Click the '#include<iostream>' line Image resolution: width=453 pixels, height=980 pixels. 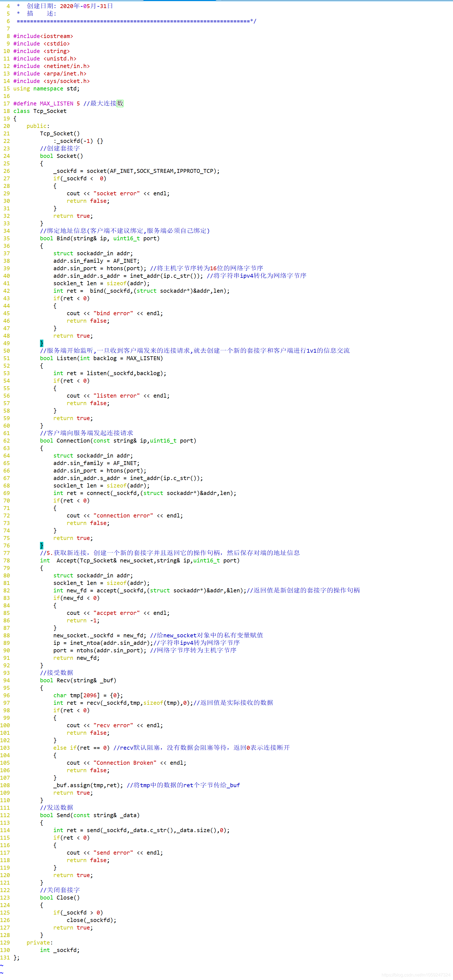(43, 36)
